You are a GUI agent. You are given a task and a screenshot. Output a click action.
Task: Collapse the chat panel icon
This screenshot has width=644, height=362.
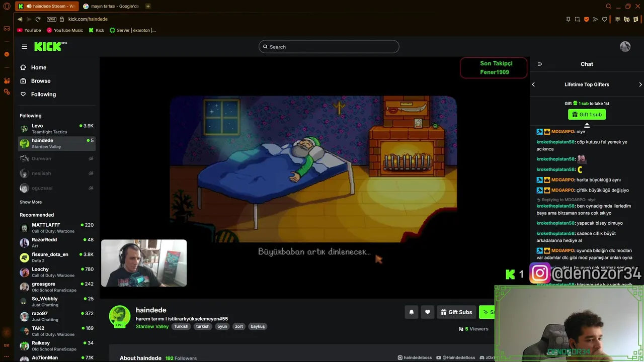540,64
